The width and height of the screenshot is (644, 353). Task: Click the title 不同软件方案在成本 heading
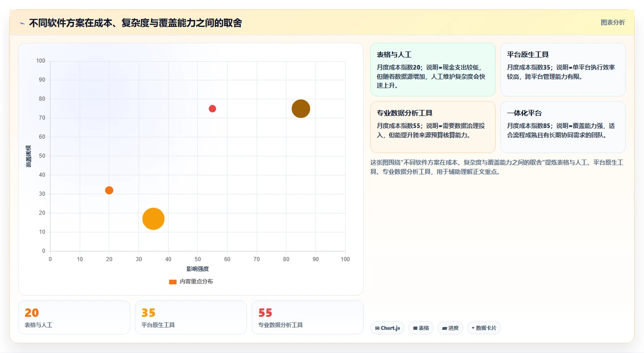[x=135, y=23]
